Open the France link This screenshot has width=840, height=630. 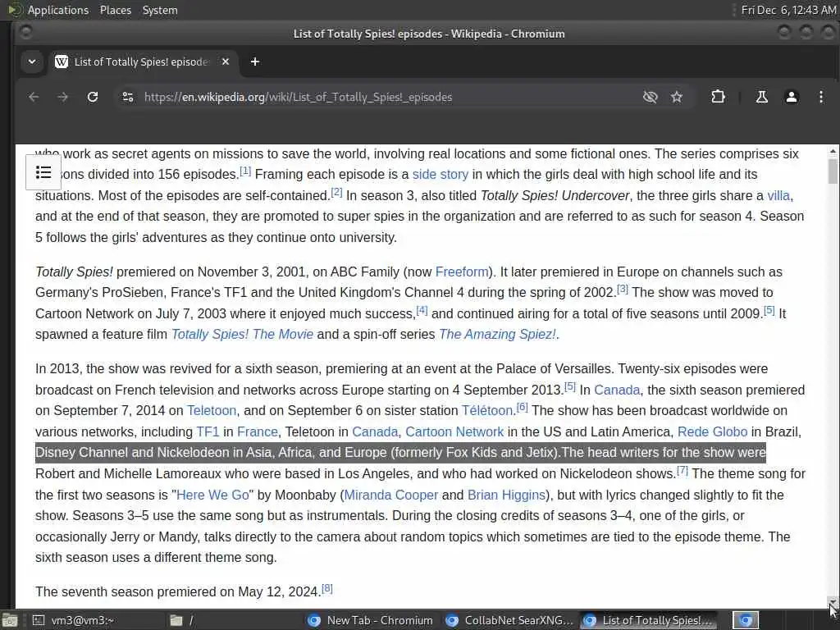[x=257, y=431]
